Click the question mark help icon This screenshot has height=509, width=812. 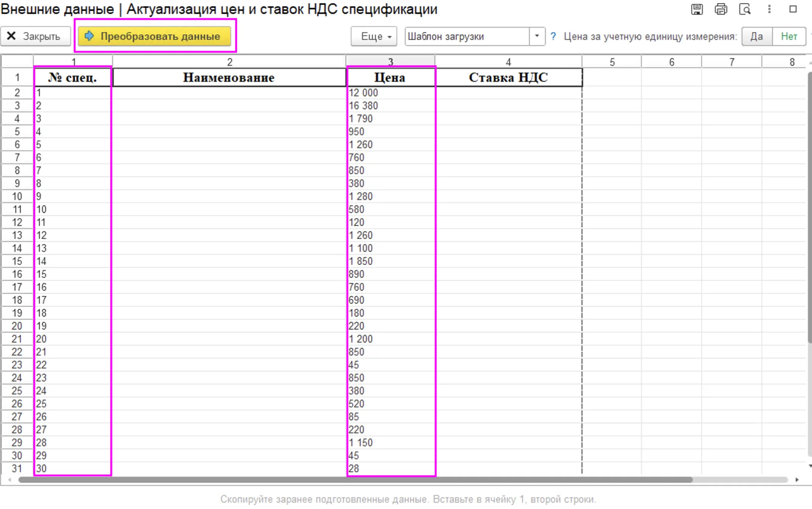(553, 37)
